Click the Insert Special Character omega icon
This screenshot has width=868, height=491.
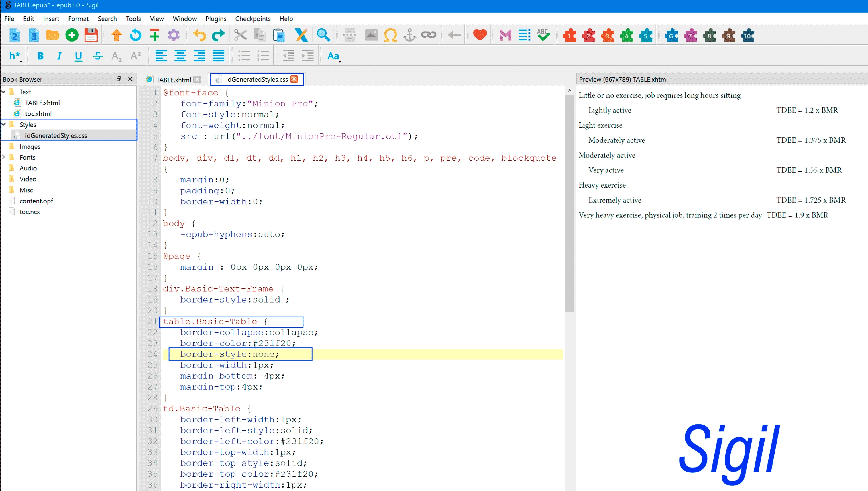click(390, 35)
